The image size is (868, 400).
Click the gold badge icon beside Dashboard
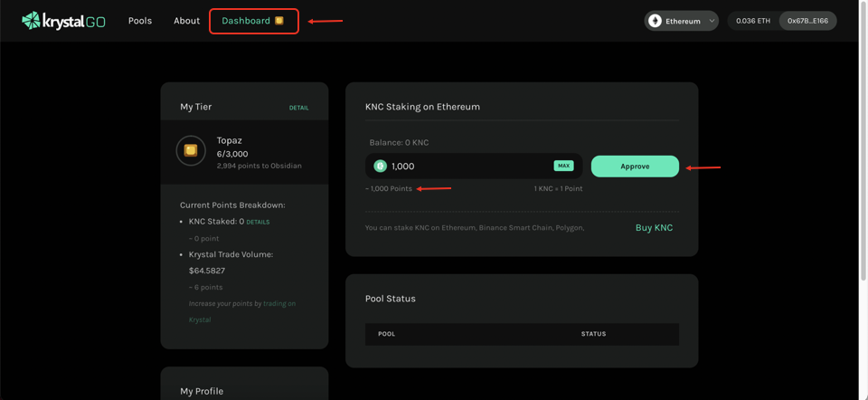[x=279, y=21]
